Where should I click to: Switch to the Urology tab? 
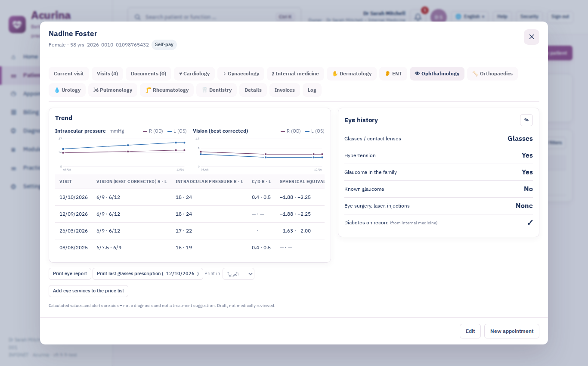click(67, 90)
